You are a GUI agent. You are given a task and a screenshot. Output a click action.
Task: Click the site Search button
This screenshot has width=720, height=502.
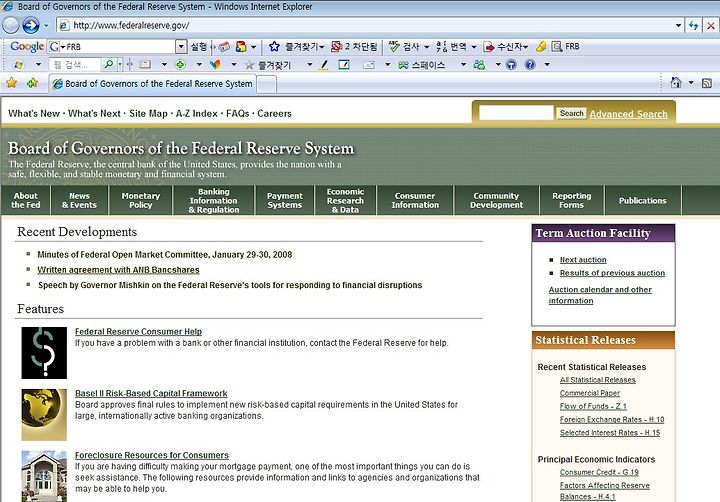tap(572, 113)
